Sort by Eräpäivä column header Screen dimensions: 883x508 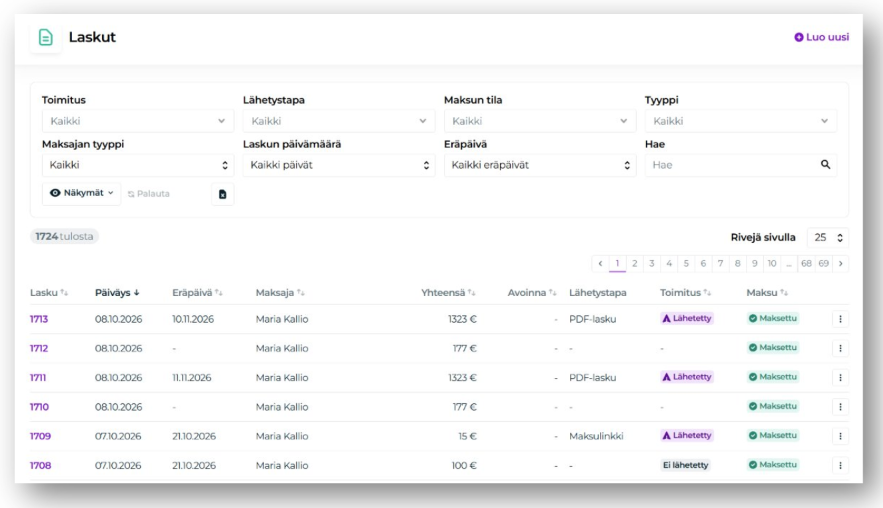197,293
